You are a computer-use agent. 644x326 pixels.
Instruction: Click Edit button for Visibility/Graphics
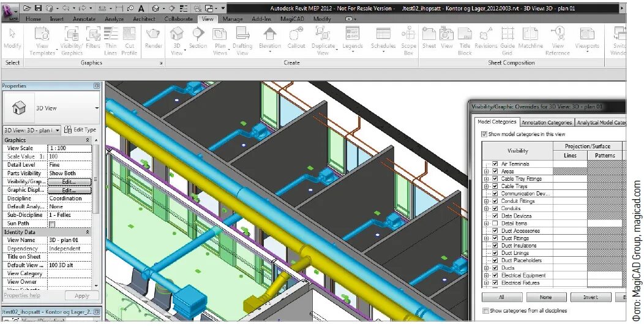coord(69,182)
